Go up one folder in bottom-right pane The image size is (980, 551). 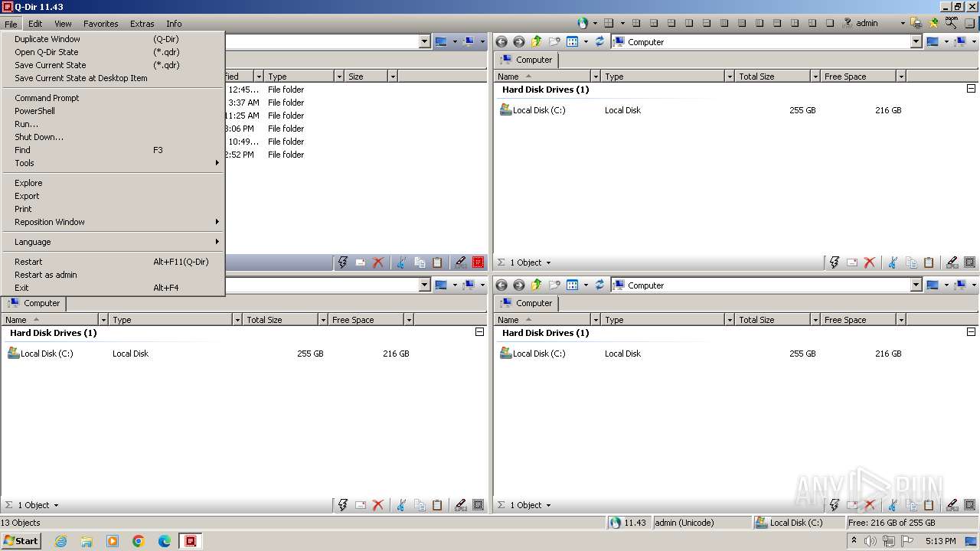point(536,285)
